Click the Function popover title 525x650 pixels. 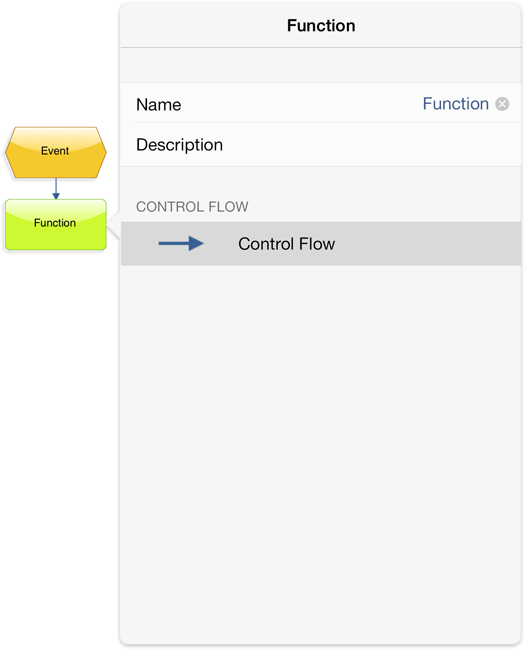[321, 26]
